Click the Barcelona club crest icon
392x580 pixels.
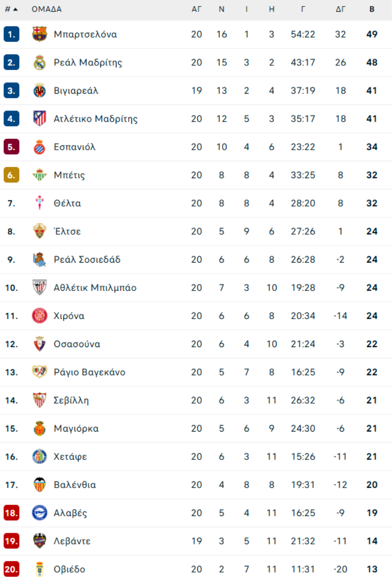click(40, 34)
